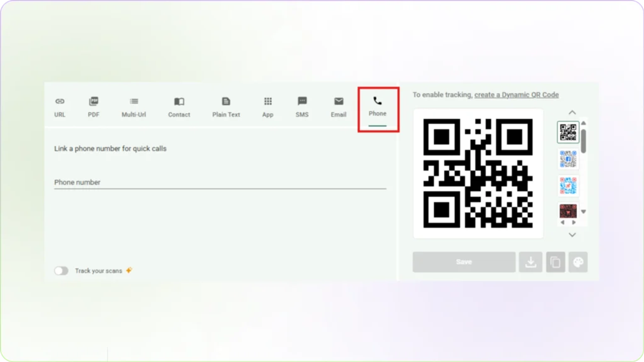
Task: Switch to the Contact tab label
Action: pyautogui.click(x=179, y=115)
